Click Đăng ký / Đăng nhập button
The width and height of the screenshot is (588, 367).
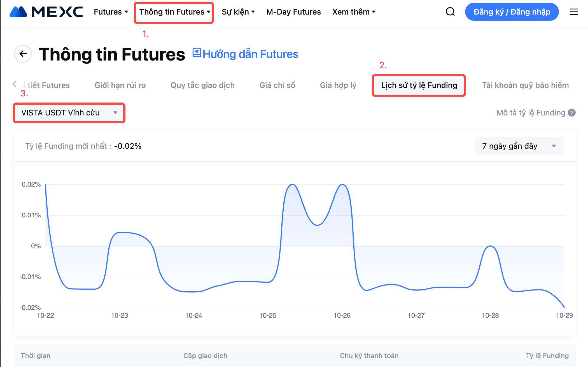pos(512,12)
